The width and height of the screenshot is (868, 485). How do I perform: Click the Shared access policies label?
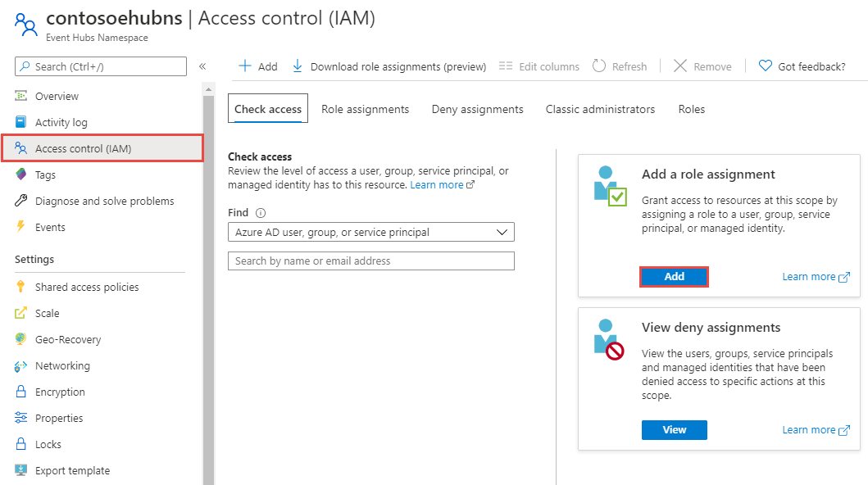click(x=87, y=287)
